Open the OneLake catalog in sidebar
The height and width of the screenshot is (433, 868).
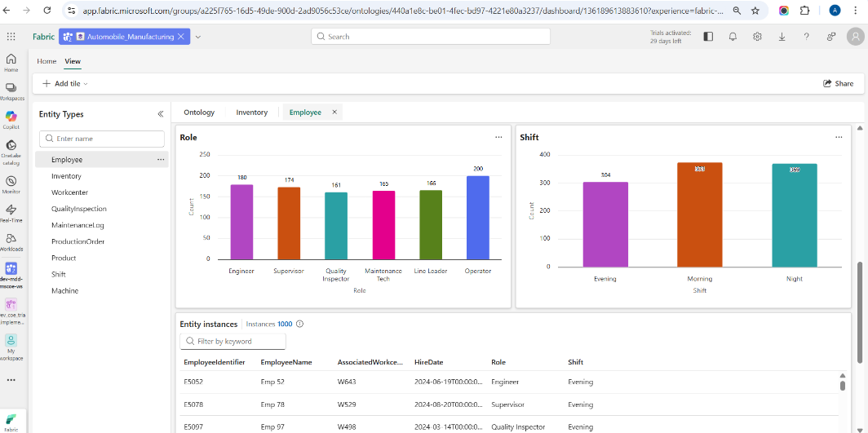[x=11, y=148]
